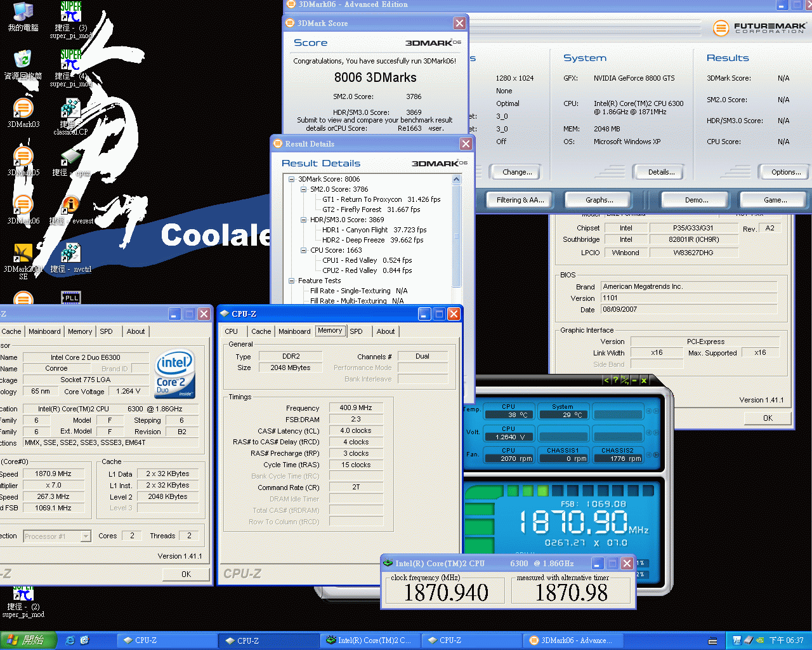Launch the 3DMark03 desktop shortcut
Viewport: 812px width, 650px height.
pos(23,113)
